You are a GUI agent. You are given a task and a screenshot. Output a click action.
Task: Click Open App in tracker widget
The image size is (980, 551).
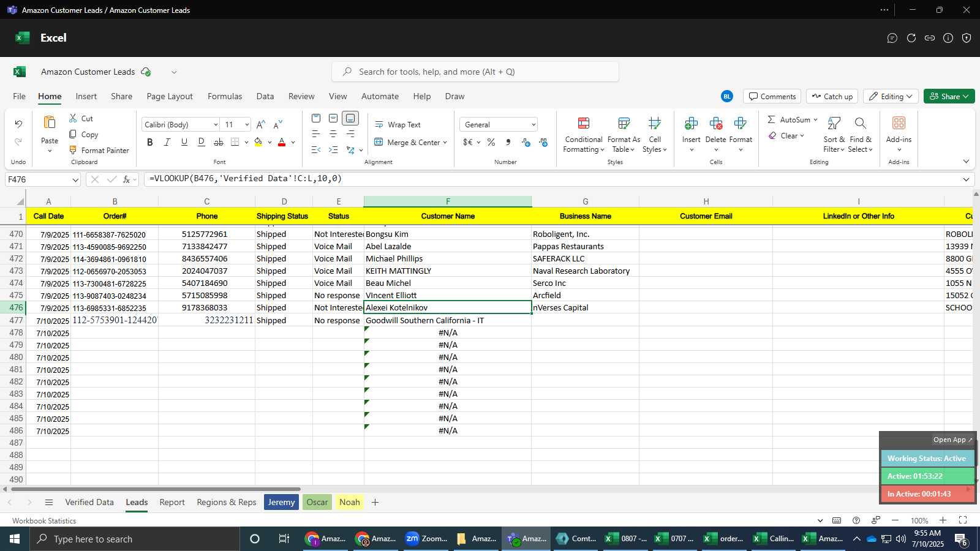(952, 440)
